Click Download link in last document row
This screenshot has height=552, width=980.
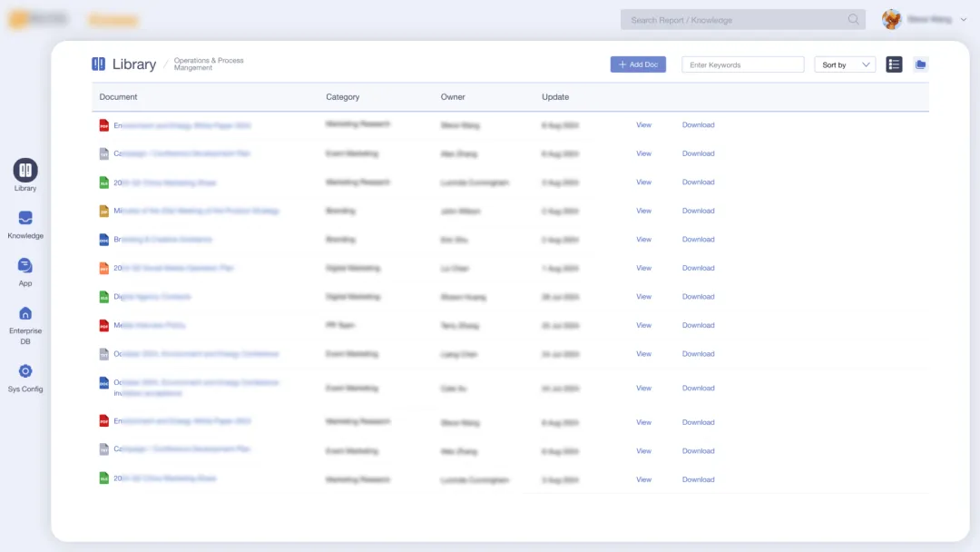coord(698,479)
